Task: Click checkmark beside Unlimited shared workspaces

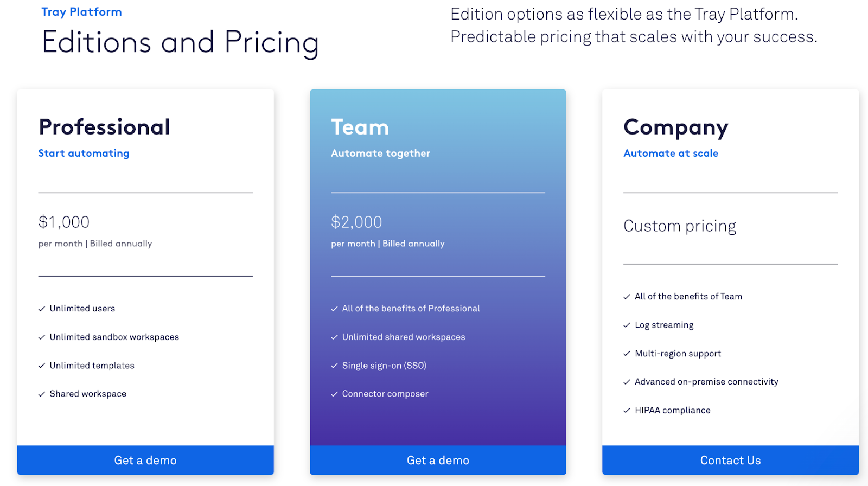Action: tap(334, 337)
